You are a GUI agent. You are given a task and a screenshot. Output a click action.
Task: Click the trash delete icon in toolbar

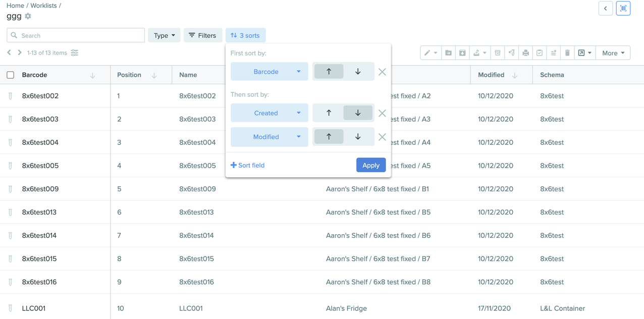point(567,53)
